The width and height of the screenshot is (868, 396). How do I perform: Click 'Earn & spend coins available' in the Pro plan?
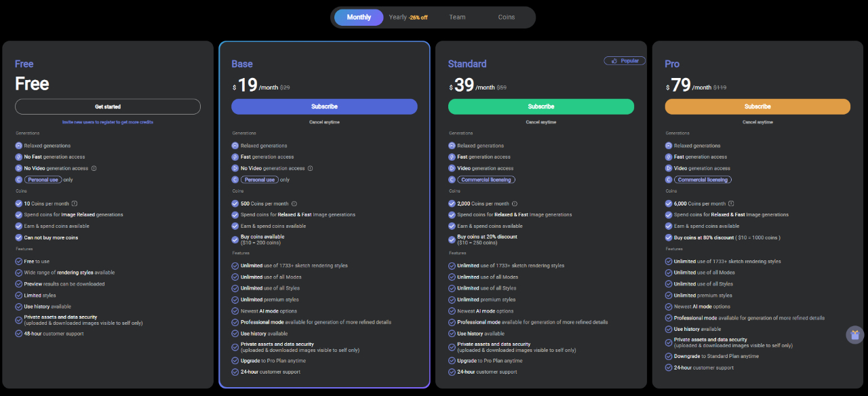click(707, 226)
